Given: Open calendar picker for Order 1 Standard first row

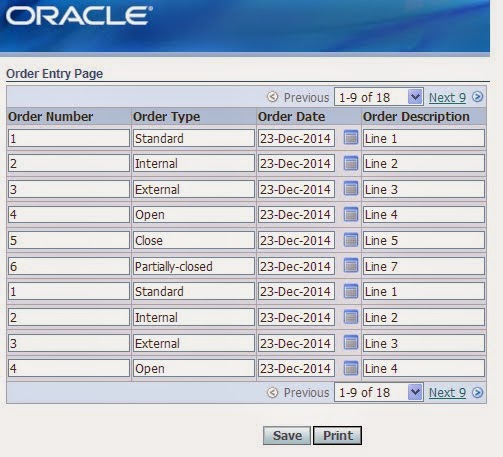Looking at the screenshot, I should tap(351, 138).
